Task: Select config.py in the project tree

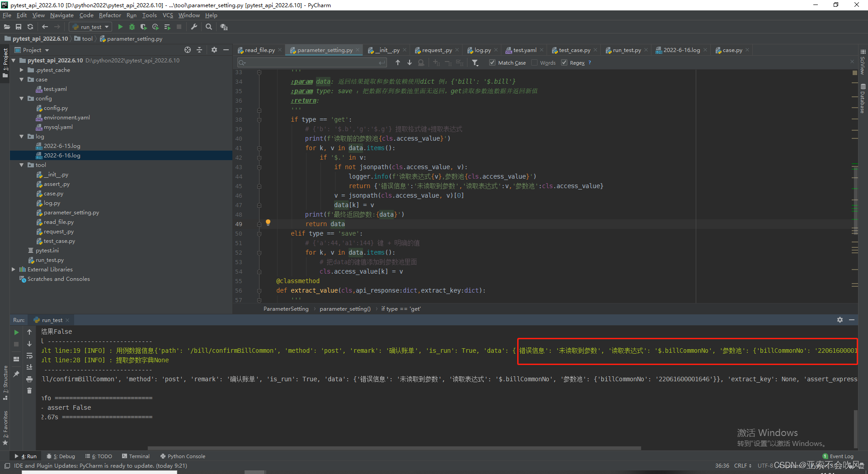Action: [56, 108]
